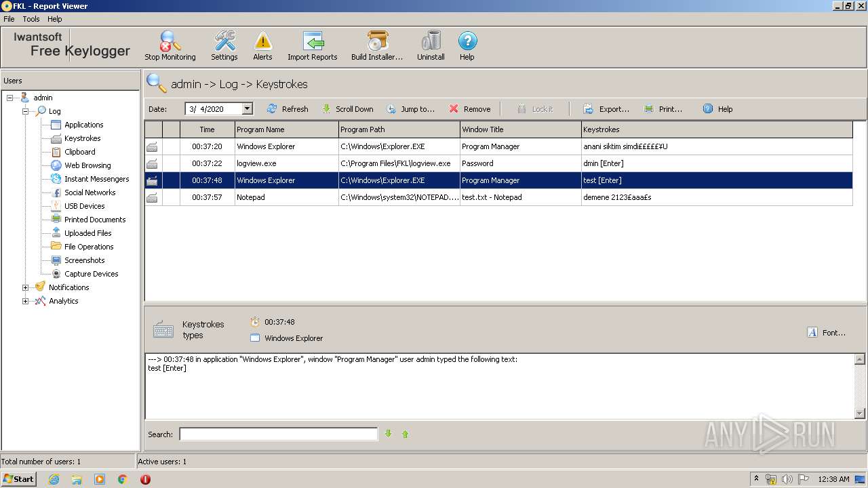
Task: Click the volume tray icon
Action: coord(787,479)
